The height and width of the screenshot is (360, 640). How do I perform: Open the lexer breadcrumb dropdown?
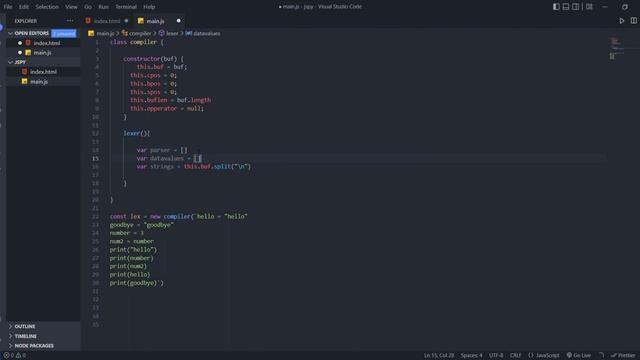click(172, 33)
